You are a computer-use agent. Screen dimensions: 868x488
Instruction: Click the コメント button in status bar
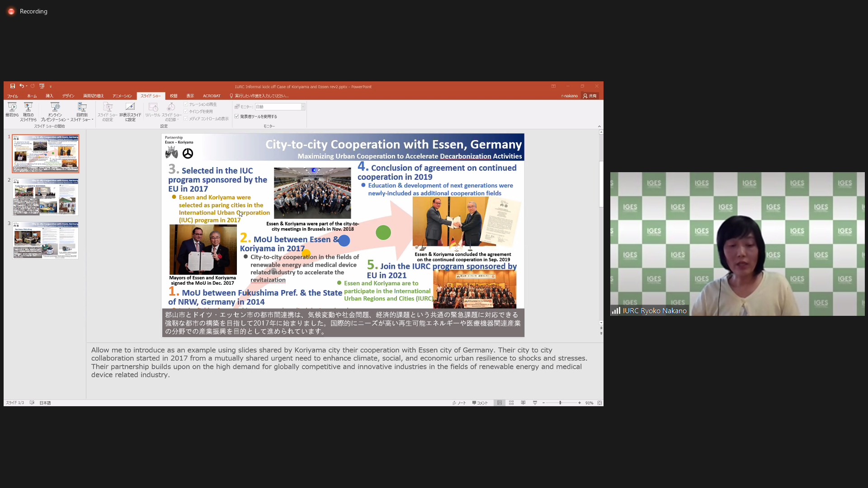click(x=480, y=403)
